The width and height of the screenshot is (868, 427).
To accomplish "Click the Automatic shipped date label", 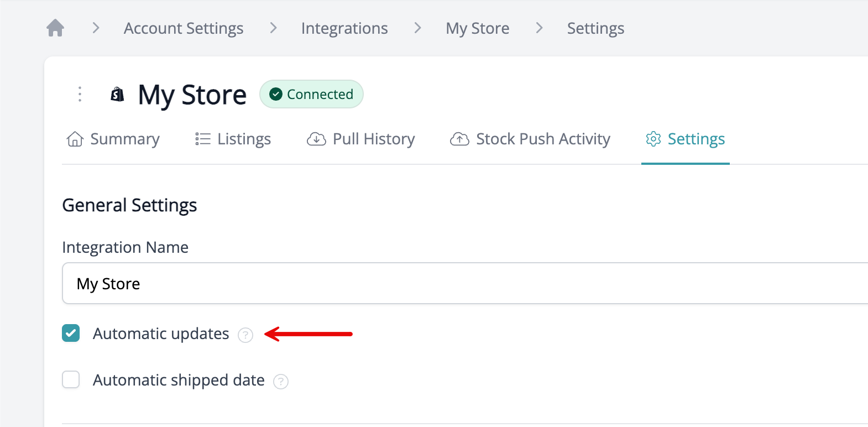I will tap(179, 380).
